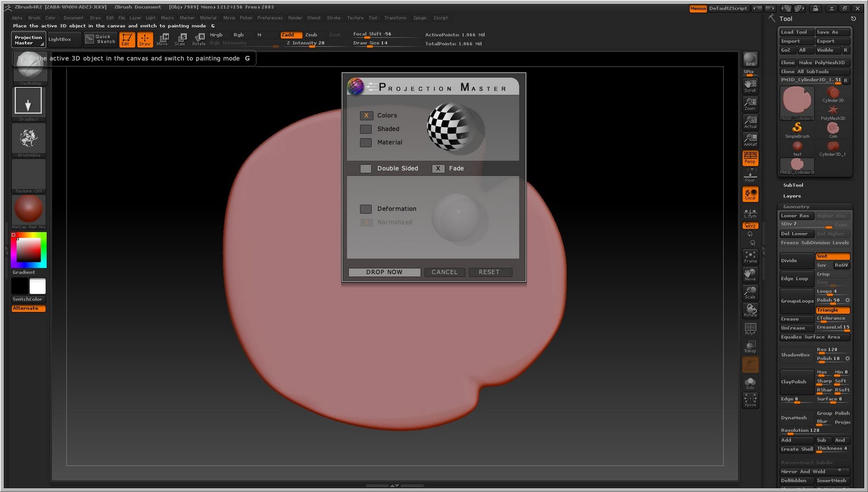Open the Brush menu

tap(34, 18)
